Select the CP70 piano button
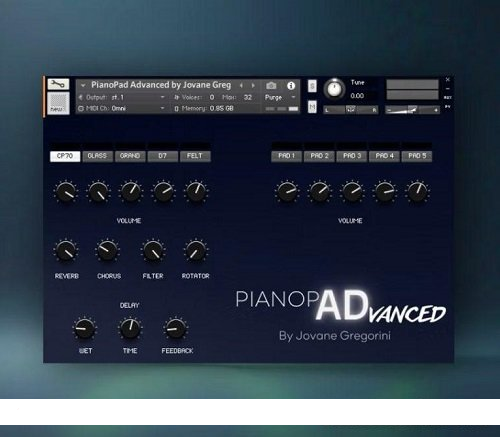 click(x=65, y=156)
